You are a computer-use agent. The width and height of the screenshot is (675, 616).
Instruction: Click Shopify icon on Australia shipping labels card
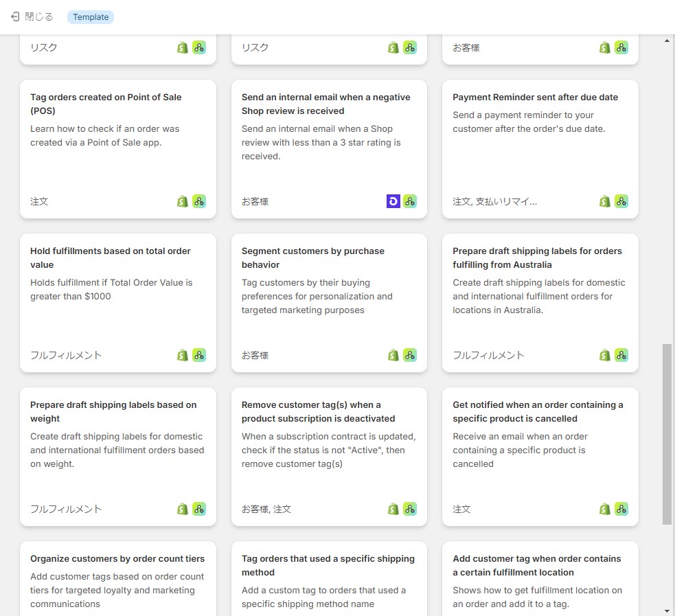(x=605, y=355)
